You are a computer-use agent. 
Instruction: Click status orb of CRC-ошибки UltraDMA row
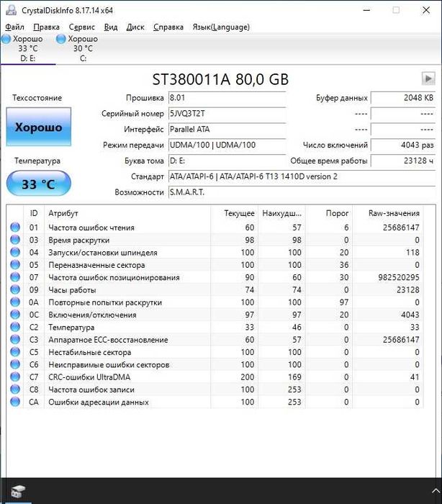[15, 377]
